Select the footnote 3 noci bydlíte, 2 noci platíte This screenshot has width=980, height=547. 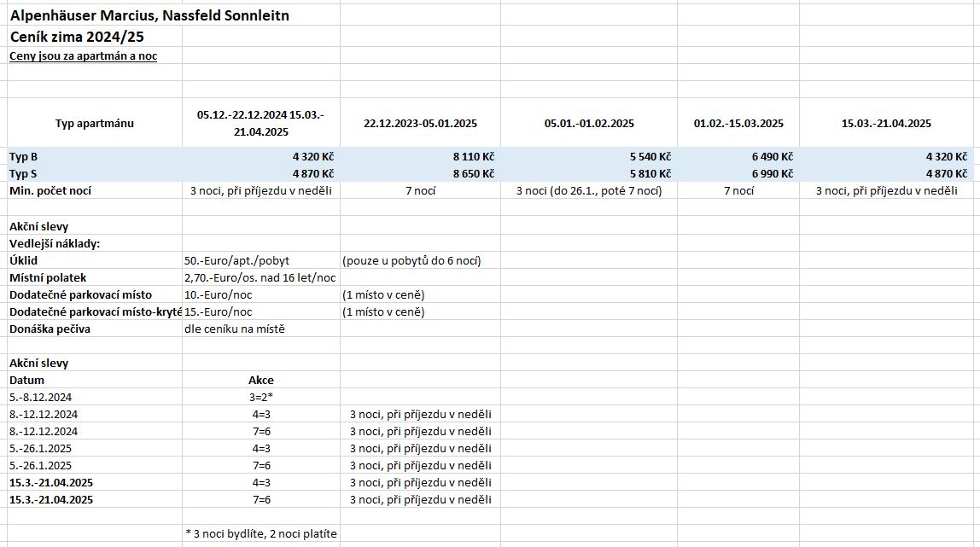tap(261, 533)
